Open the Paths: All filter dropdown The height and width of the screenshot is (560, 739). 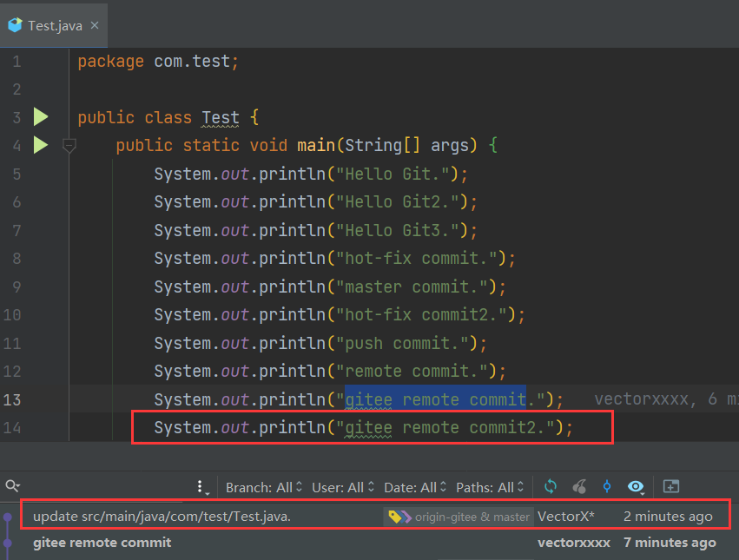point(490,487)
